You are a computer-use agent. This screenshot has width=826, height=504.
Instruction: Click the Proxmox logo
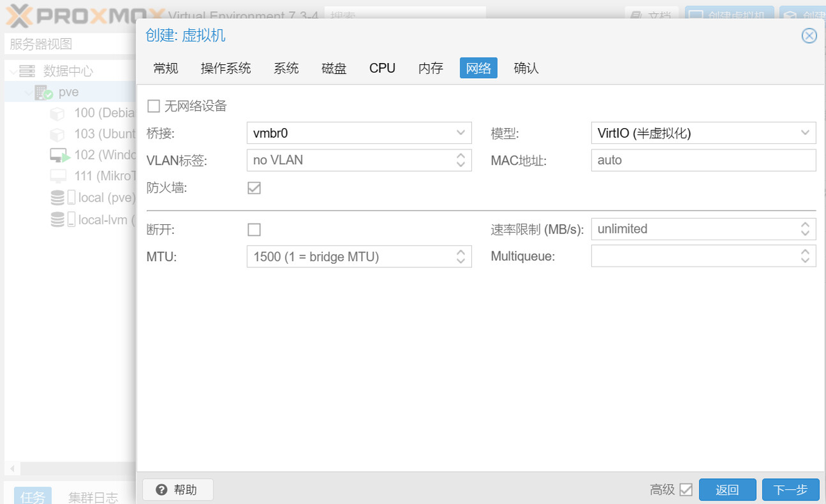click(85, 16)
